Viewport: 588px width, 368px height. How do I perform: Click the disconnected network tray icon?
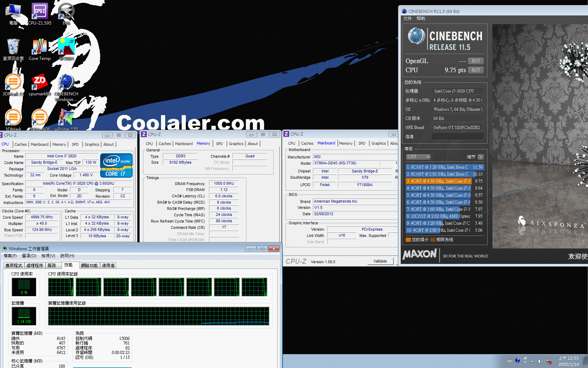pyautogui.click(x=549, y=361)
